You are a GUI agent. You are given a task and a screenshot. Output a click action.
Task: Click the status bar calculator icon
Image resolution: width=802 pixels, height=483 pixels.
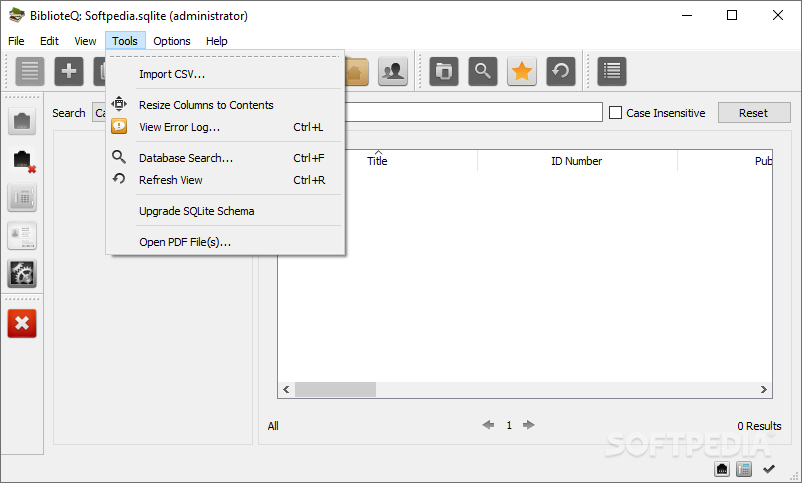coord(744,469)
